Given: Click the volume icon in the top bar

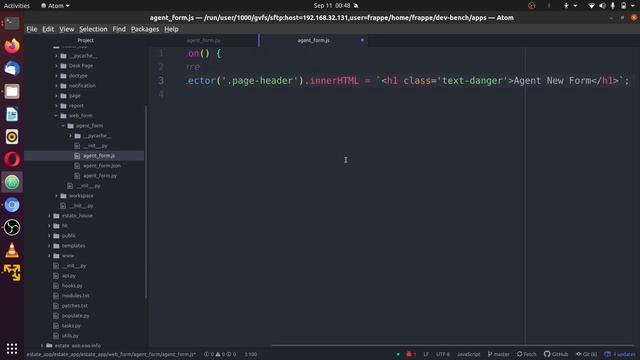Looking at the screenshot, I should (x=602, y=6).
